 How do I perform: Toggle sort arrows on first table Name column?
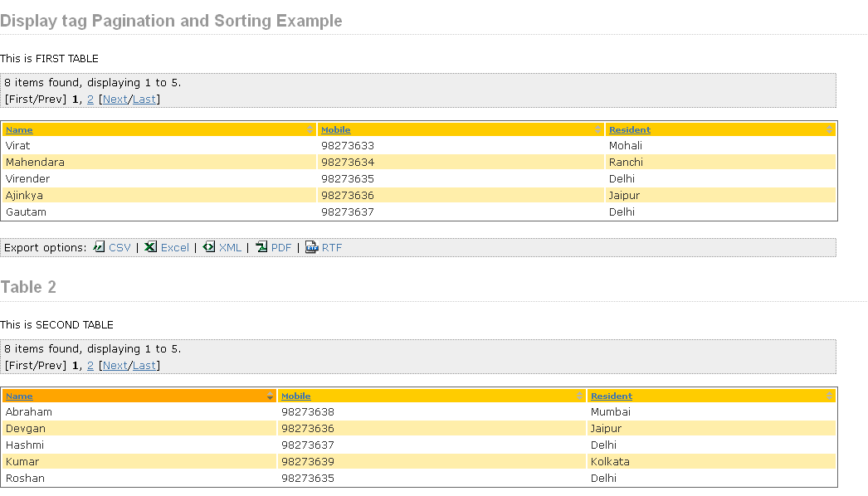tap(310, 129)
